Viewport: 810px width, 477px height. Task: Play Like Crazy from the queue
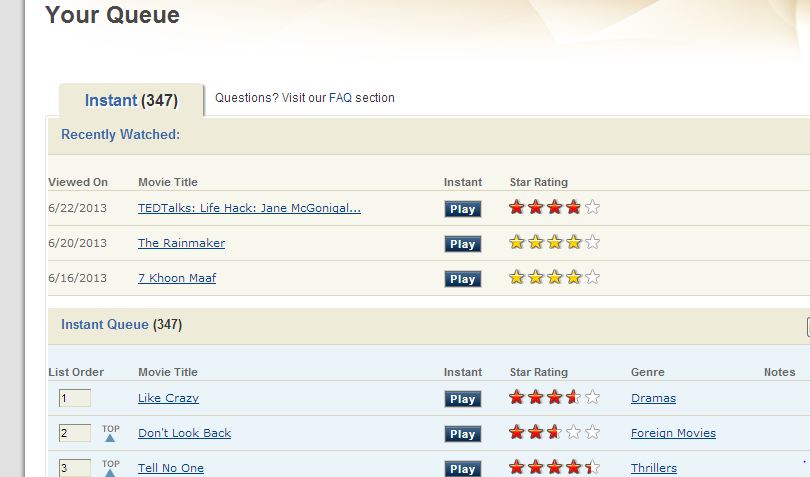463,399
